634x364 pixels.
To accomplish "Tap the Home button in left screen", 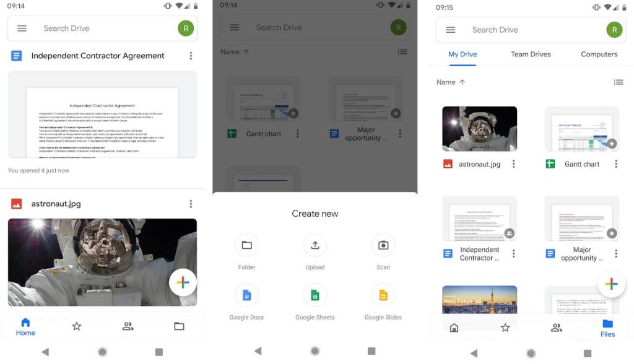I will coord(25,326).
